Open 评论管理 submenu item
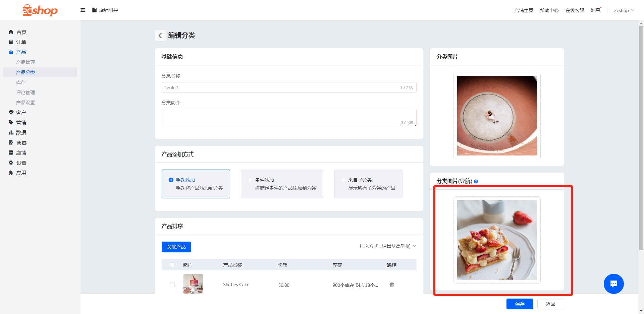The width and height of the screenshot is (644, 314). click(25, 92)
